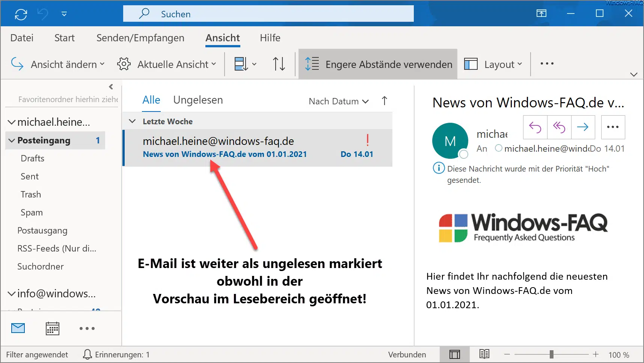Show only Ungelesen messages
The height and width of the screenshot is (363, 644).
198,100
